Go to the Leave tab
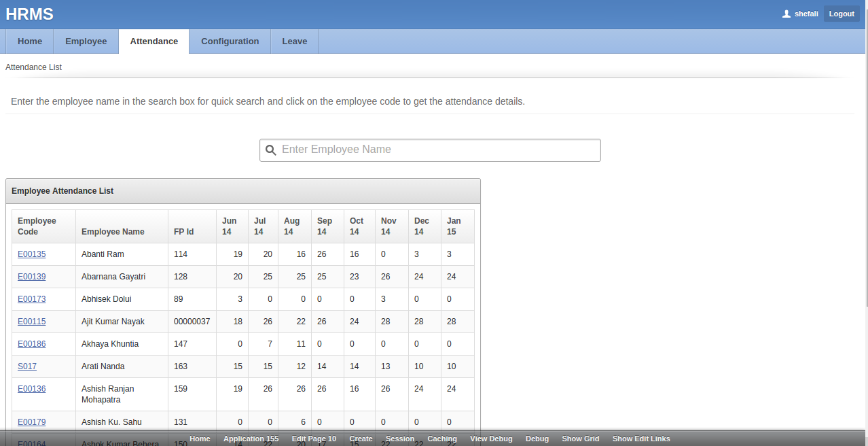 294,41
